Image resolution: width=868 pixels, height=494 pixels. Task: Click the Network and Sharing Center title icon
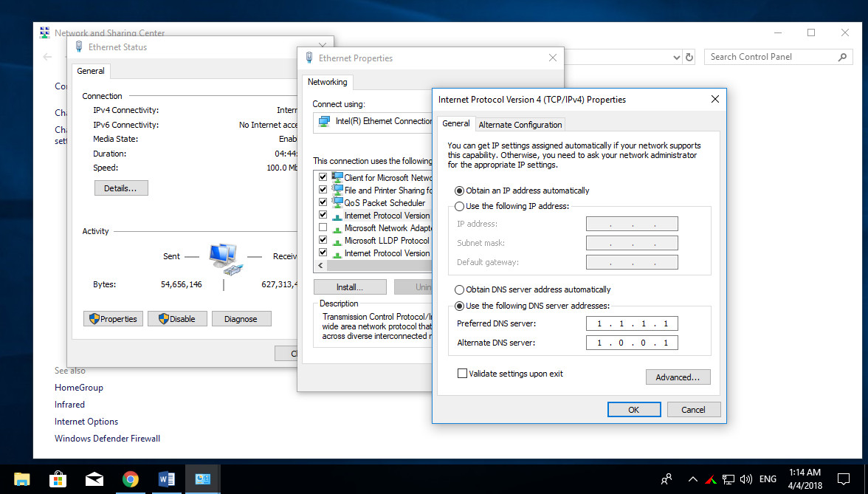(44, 32)
